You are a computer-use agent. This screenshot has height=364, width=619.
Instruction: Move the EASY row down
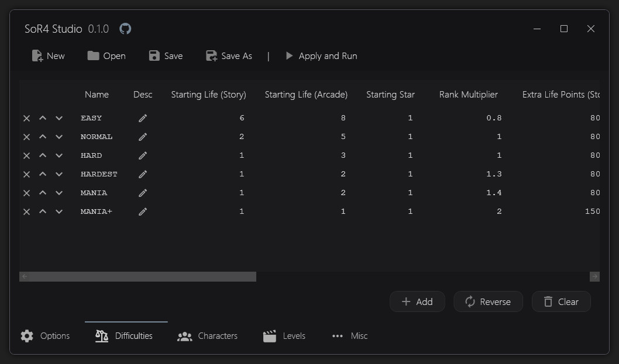point(59,118)
